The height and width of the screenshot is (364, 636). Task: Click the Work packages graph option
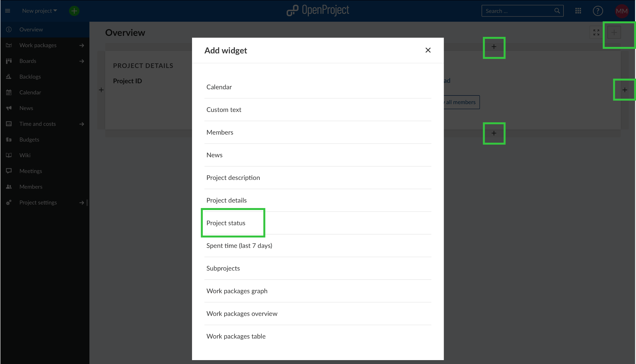pos(237,291)
